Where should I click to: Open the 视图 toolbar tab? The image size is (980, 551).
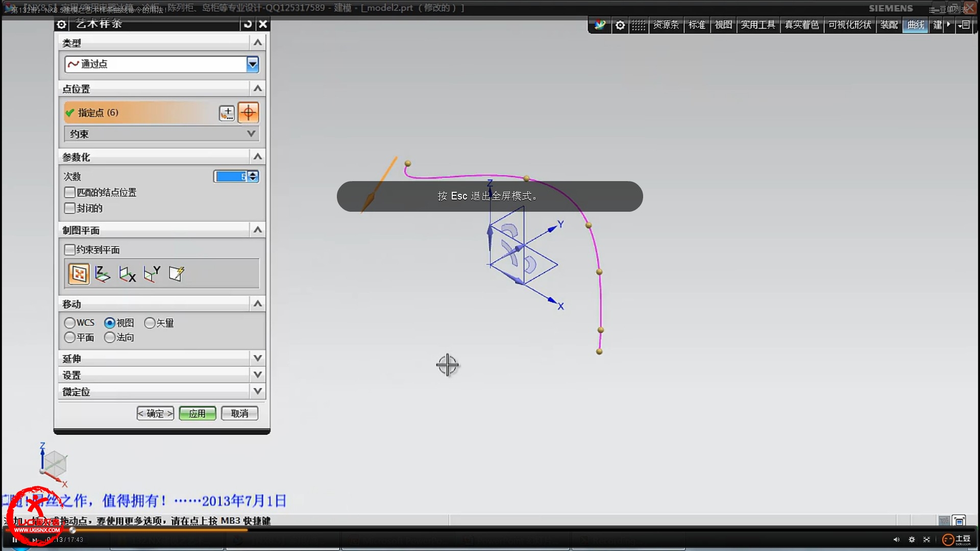click(x=723, y=25)
